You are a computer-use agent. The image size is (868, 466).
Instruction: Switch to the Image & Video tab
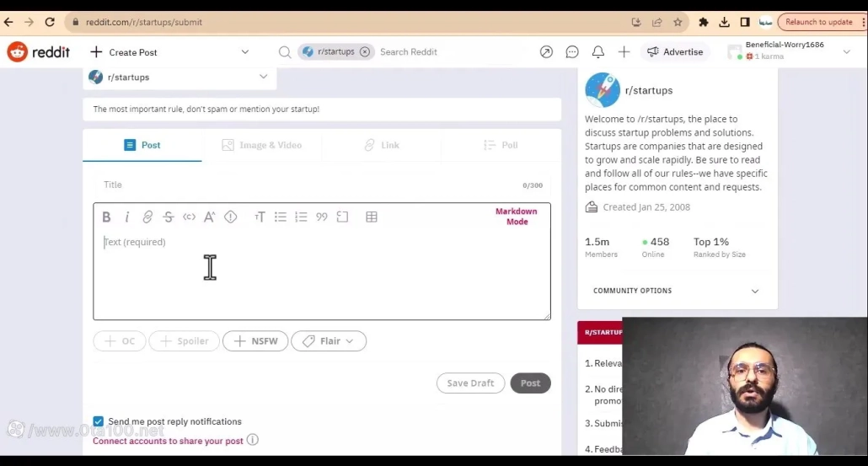coord(262,145)
